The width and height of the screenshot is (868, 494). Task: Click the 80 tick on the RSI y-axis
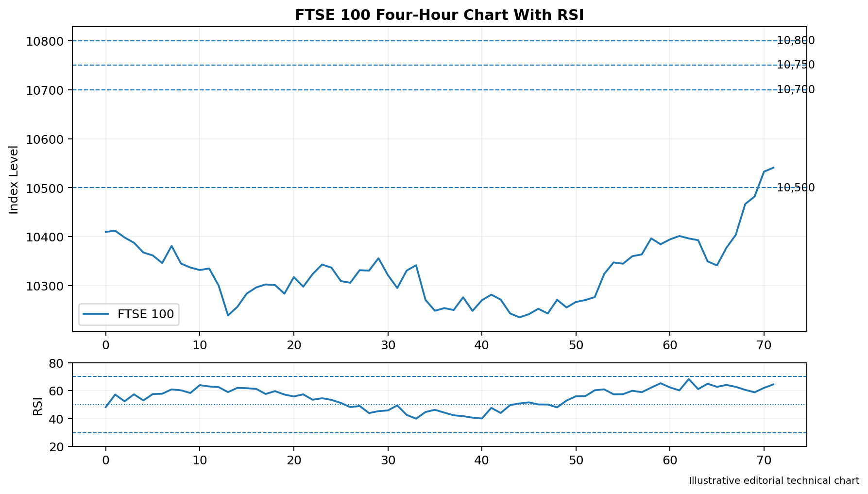pyautogui.click(x=57, y=363)
